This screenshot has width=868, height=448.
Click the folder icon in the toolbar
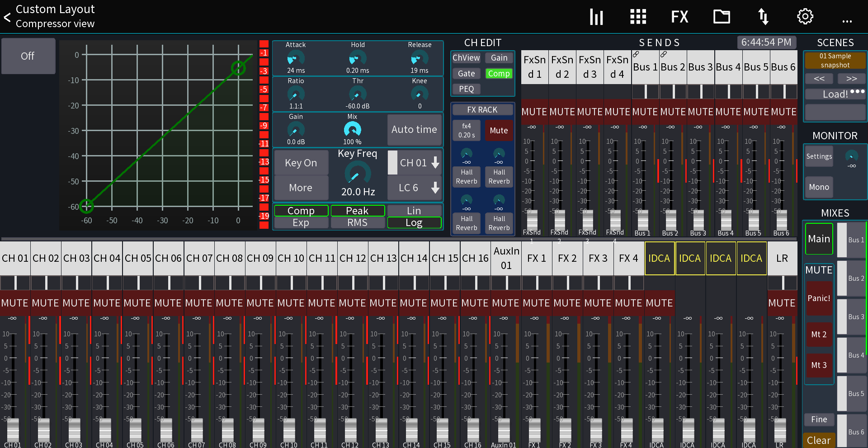pyautogui.click(x=721, y=16)
